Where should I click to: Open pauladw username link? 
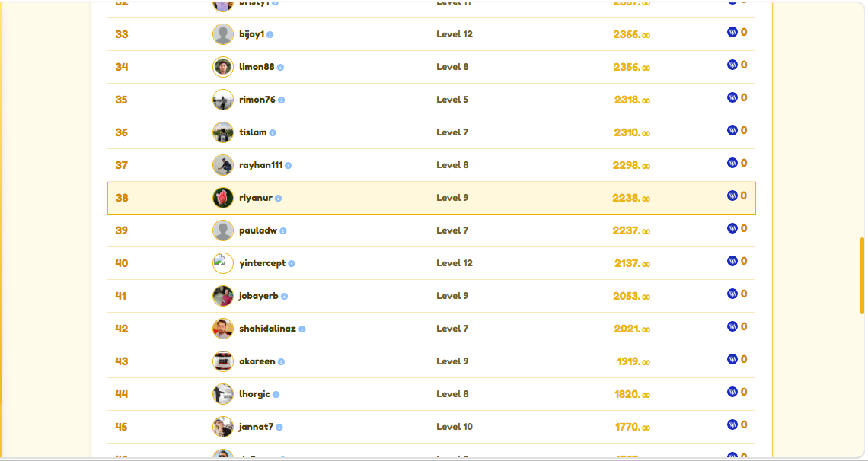click(x=258, y=230)
